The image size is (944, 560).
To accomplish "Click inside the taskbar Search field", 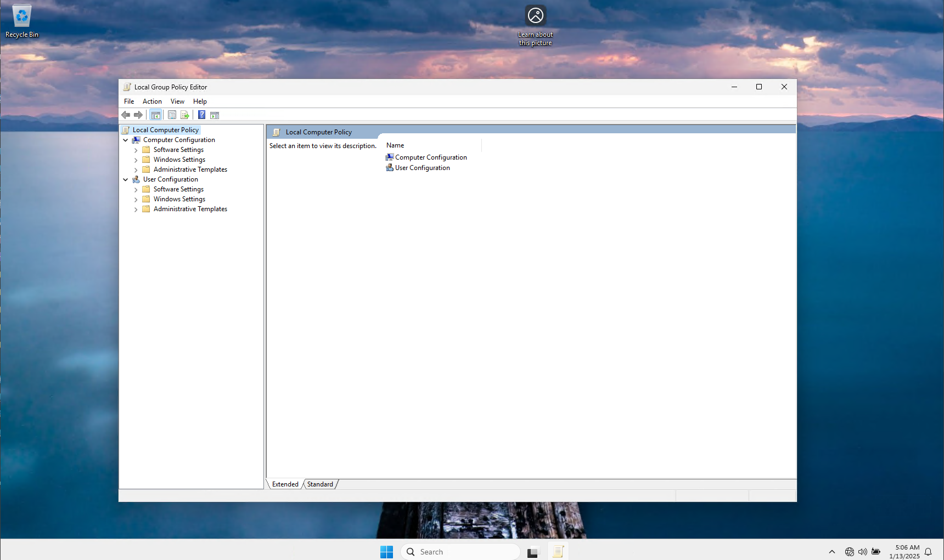I will click(461, 552).
